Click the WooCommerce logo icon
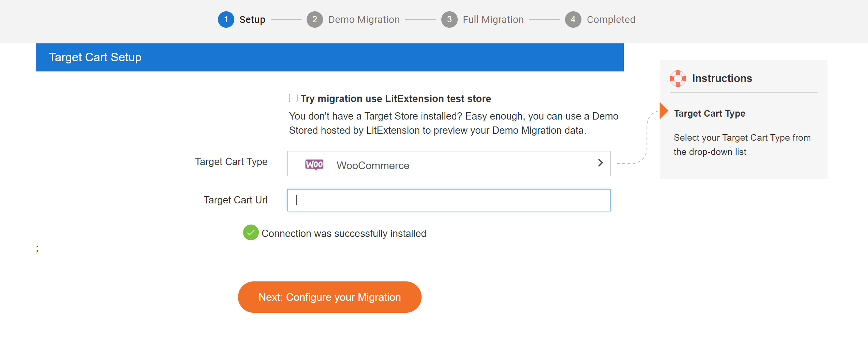868x339 pixels. (x=314, y=165)
